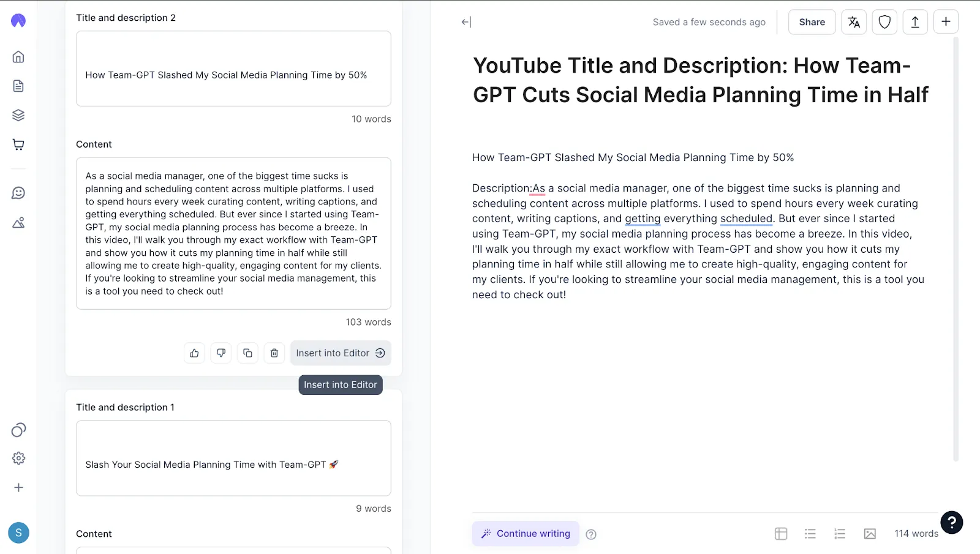Image resolution: width=980 pixels, height=554 pixels.
Task: Click the Title and description 2 title field
Action: (233, 69)
